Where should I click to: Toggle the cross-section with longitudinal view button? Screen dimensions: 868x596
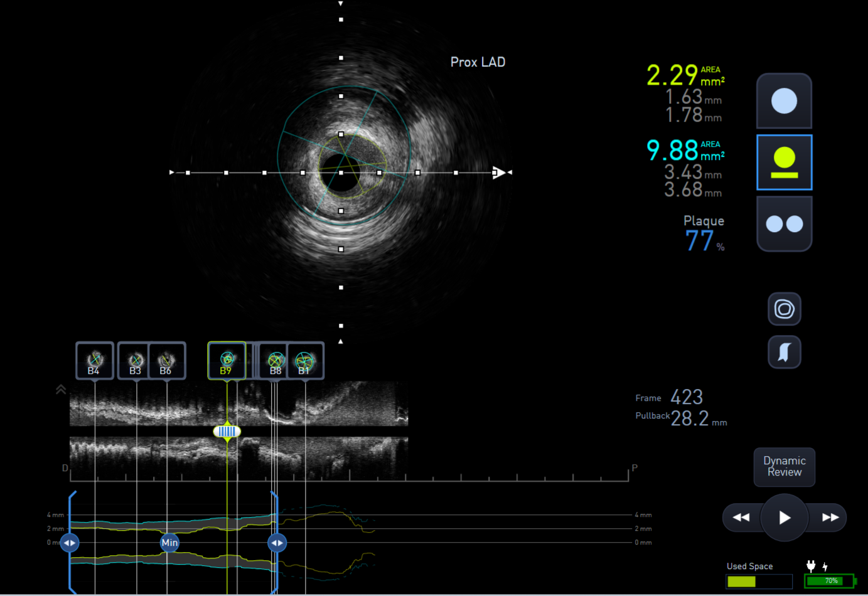coord(784,162)
